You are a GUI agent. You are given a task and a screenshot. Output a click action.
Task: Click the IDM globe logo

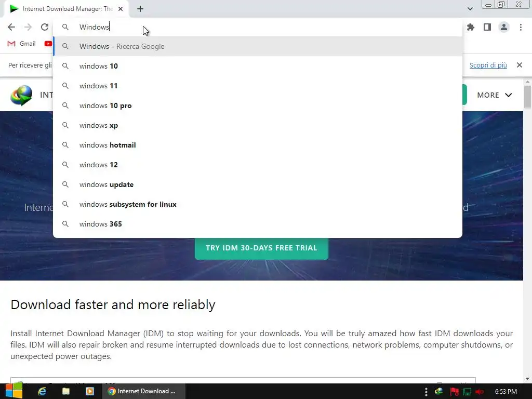pyautogui.click(x=21, y=96)
